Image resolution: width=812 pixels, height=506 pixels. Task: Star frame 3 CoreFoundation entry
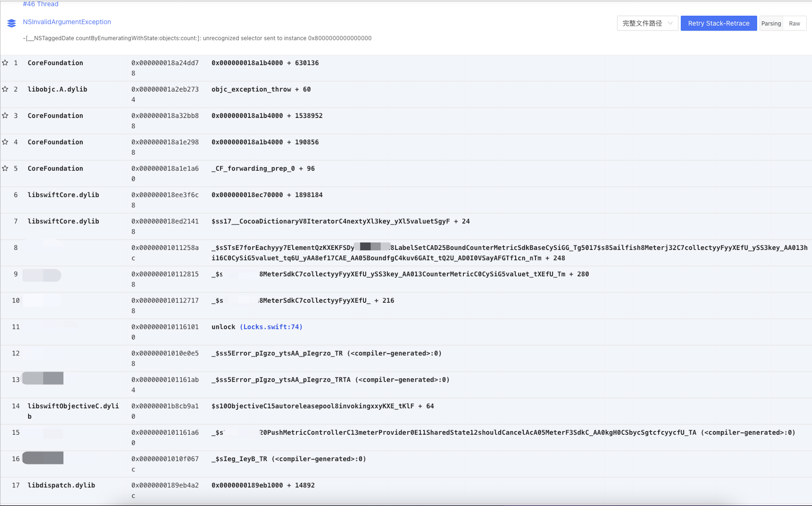click(5, 115)
